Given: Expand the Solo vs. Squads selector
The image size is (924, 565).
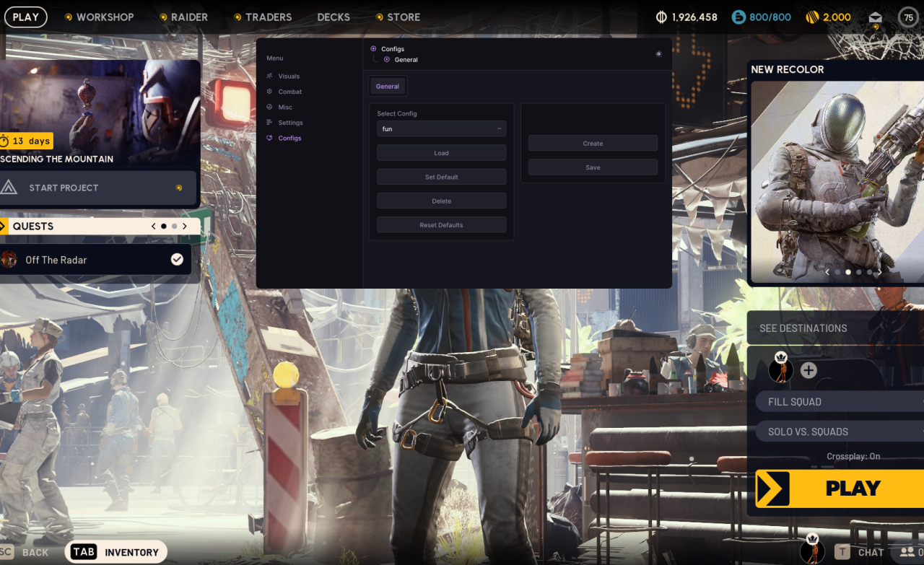Looking at the screenshot, I should pos(839,432).
